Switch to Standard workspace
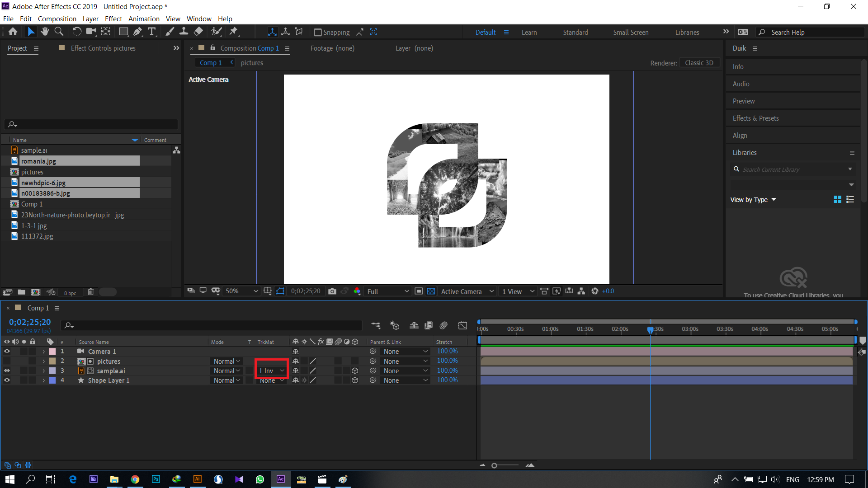Viewport: 868px width, 488px height. click(x=576, y=32)
